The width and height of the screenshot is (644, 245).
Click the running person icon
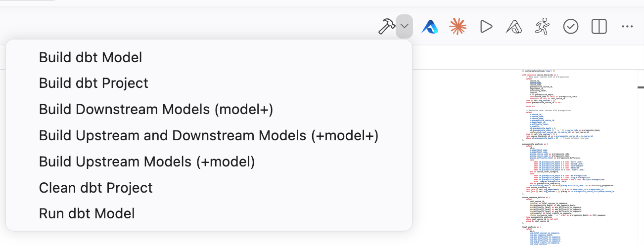point(543,26)
